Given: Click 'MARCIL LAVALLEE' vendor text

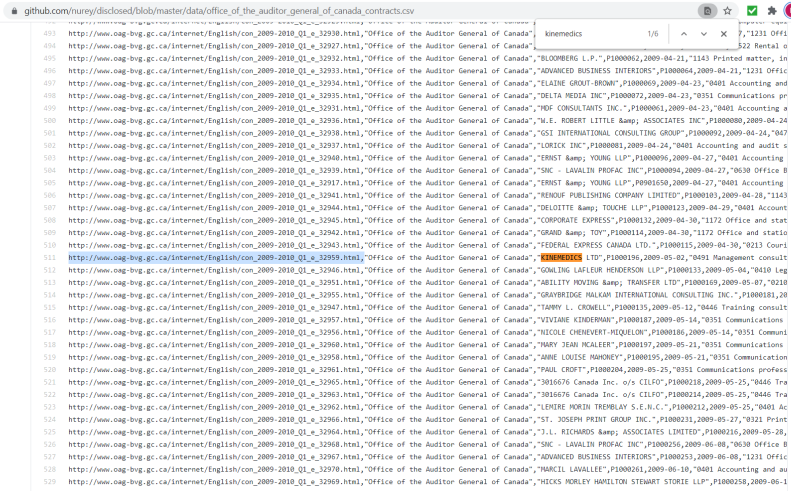Looking at the screenshot, I should click(571, 469).
